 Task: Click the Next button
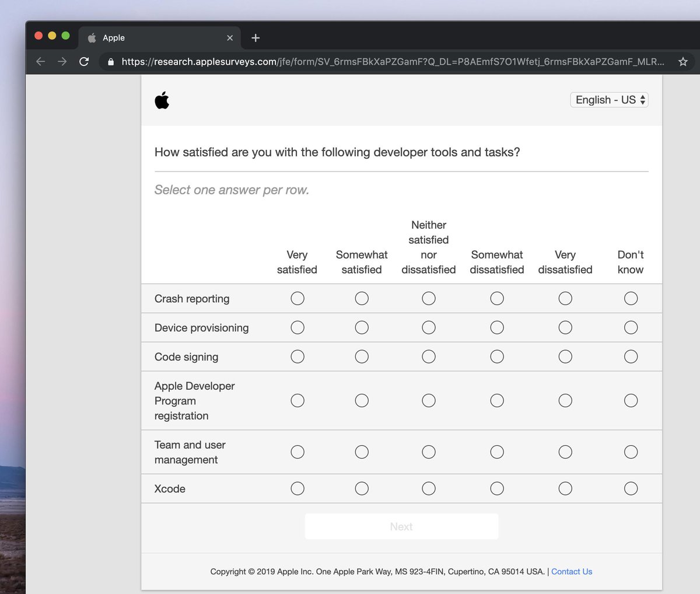[x=401, y=526]
